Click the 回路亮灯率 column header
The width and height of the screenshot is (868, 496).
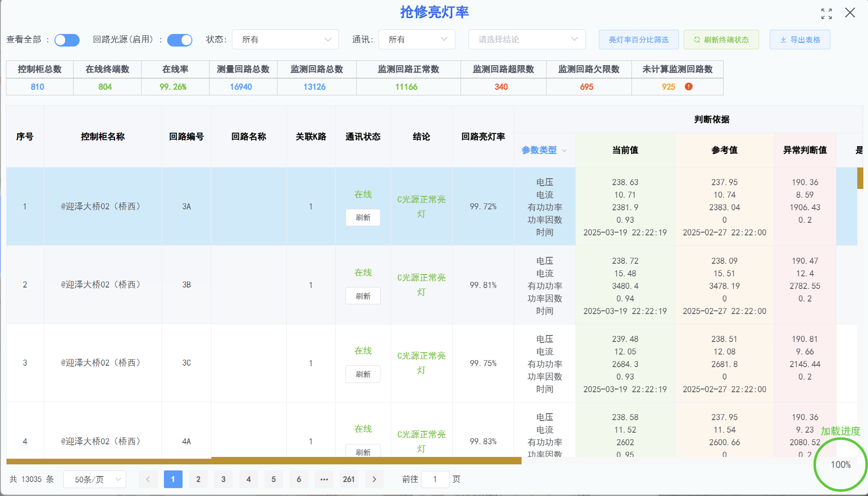click(483, 137)
